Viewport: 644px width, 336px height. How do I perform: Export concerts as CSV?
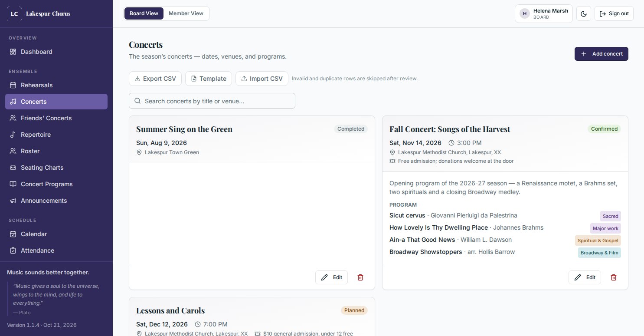tap(155, 79)
